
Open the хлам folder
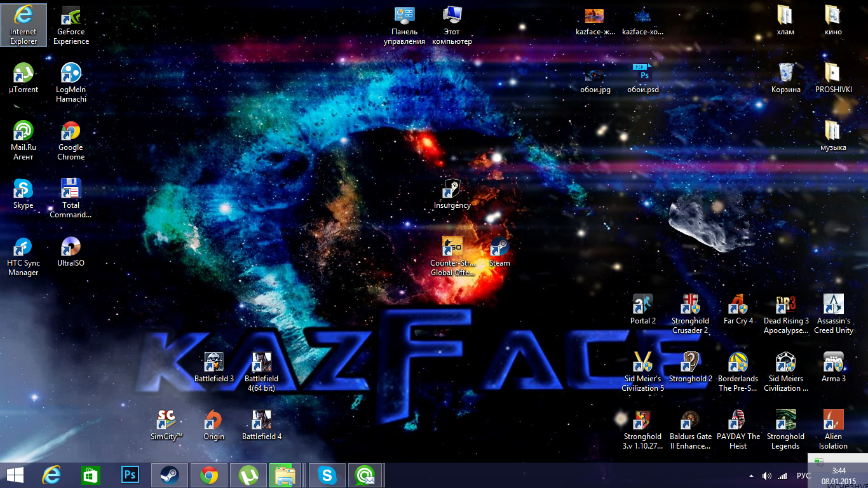click(x=786, y=20)
